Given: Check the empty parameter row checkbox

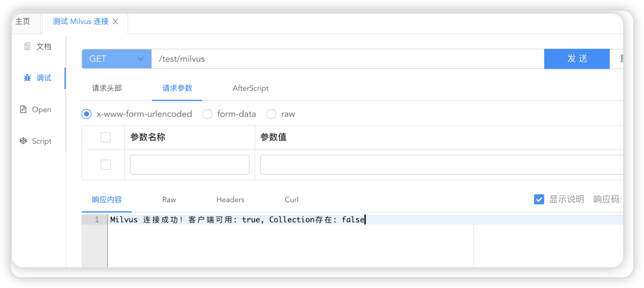Looking at the screenshot, I should coord(106,165).
